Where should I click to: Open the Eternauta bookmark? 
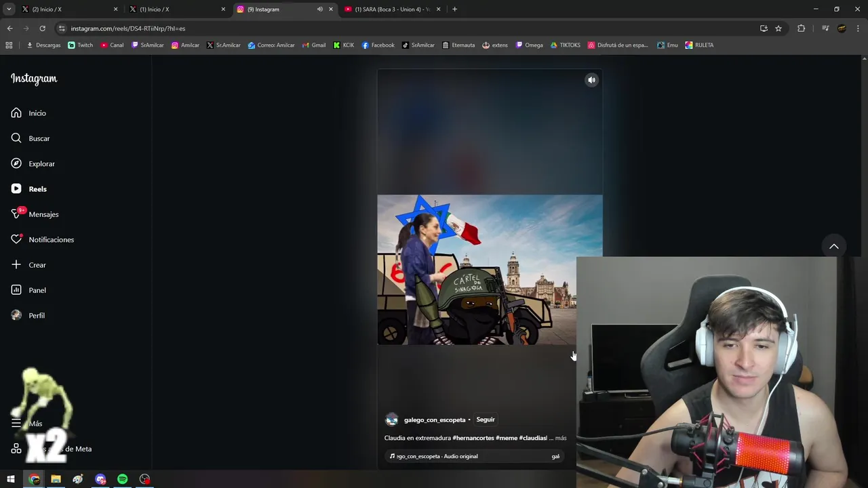click(x=458, y=45)
